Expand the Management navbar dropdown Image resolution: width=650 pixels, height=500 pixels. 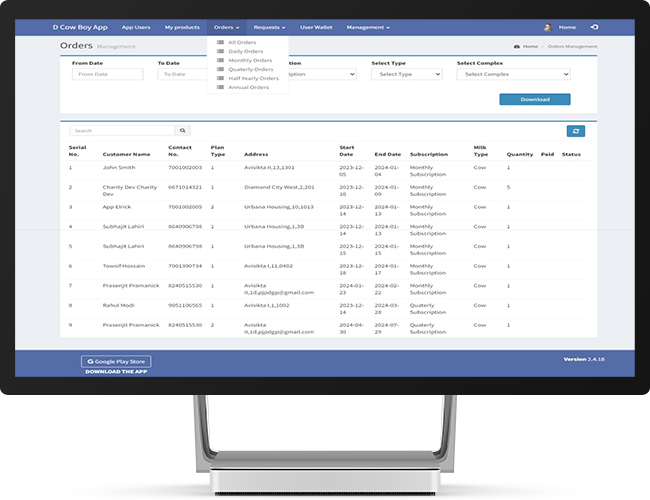pyautogui.click(x=369, y=27)
